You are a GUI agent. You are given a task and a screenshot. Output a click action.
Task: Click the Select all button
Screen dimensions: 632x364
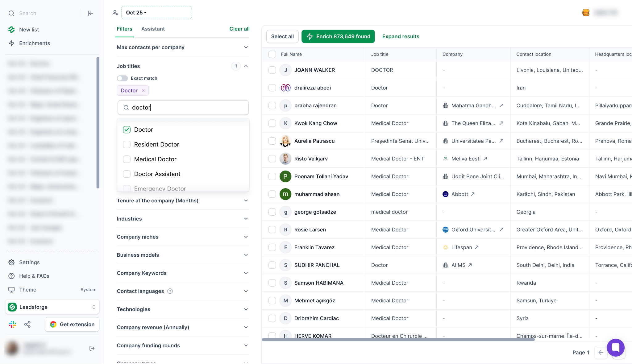tap(282, 36)
